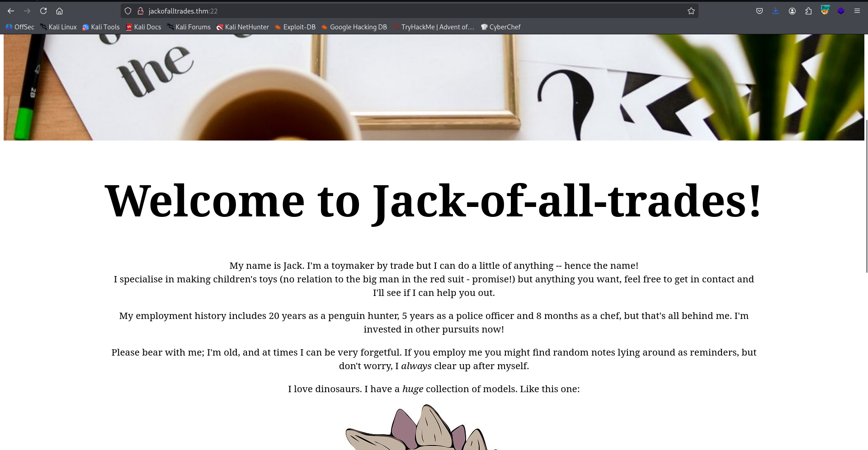Show the downloads panel
Viewport: 868px width, 450px height.
[x=776, y=11]
